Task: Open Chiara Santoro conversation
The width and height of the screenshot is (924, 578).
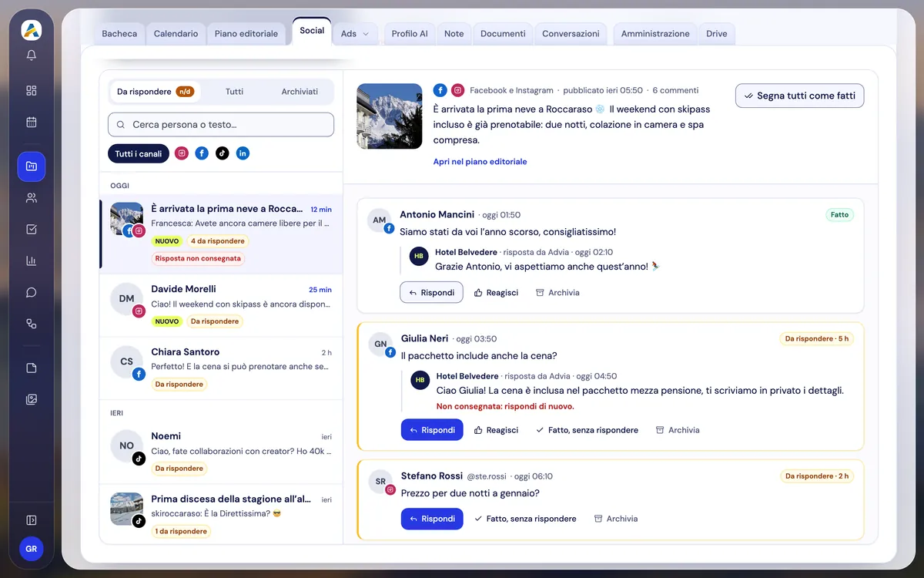Action: point(222,368)
